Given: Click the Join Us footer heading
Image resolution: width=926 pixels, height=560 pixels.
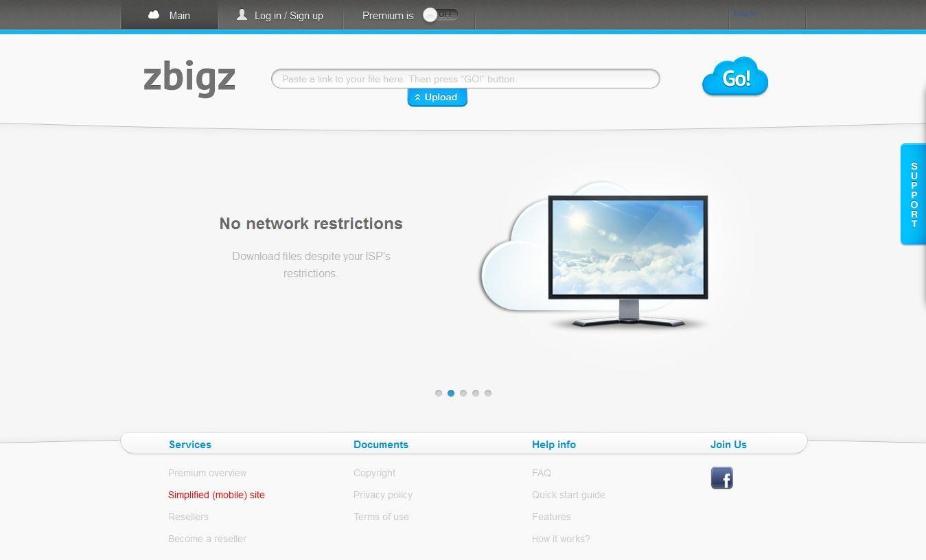Looking at the screenshot, I should pyautogui.click(x=728, y=445).
